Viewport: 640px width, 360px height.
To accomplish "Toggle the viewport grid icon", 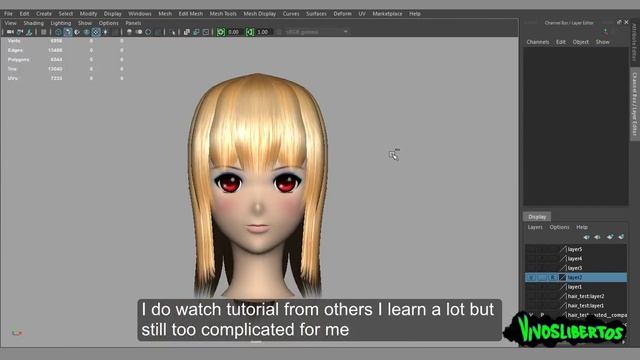I will (43, 32).
